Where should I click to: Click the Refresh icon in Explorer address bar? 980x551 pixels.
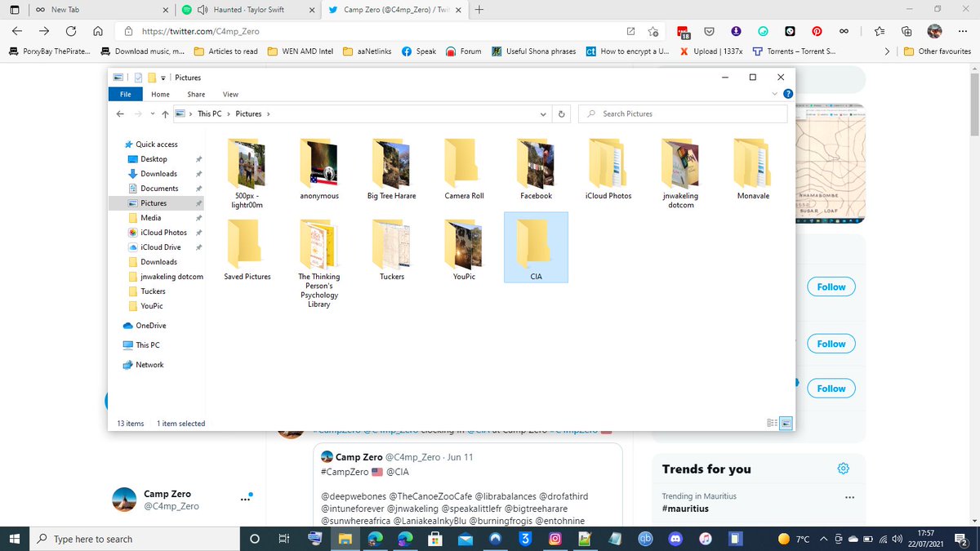point(562,113)
